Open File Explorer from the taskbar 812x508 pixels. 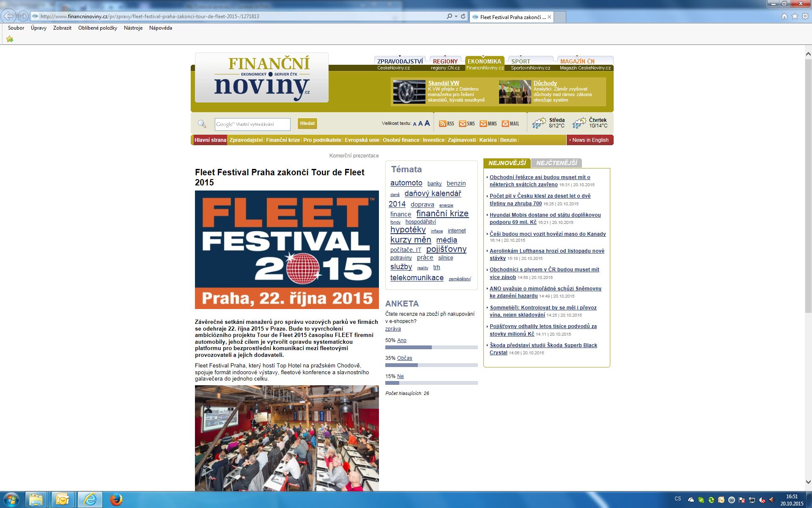[x=36, y=500]
